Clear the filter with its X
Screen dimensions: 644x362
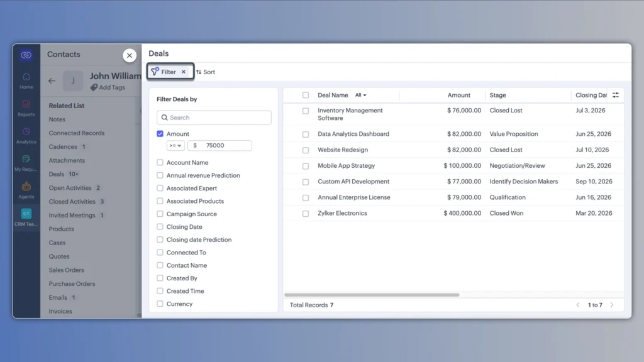tap(184, 72)
